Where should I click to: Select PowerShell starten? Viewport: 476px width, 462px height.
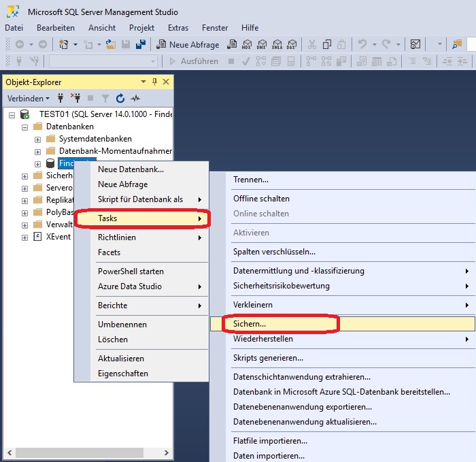(141, 271)
